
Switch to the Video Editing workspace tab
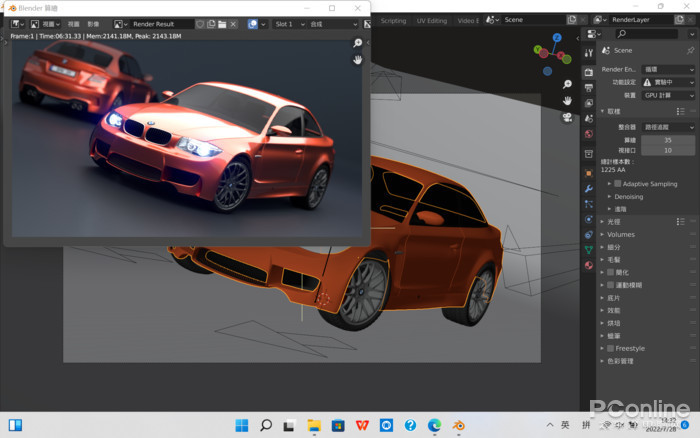[x=467, y=21]
